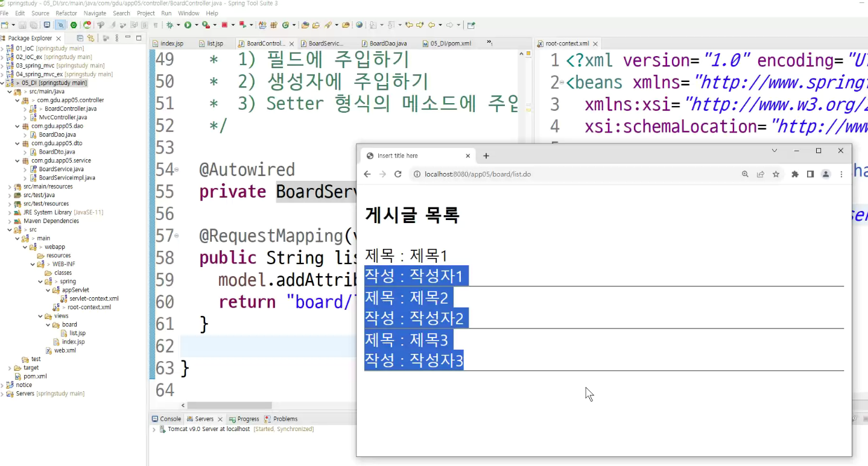
Task: Open the Problems view tab
Action: click(x=280, y=419)
